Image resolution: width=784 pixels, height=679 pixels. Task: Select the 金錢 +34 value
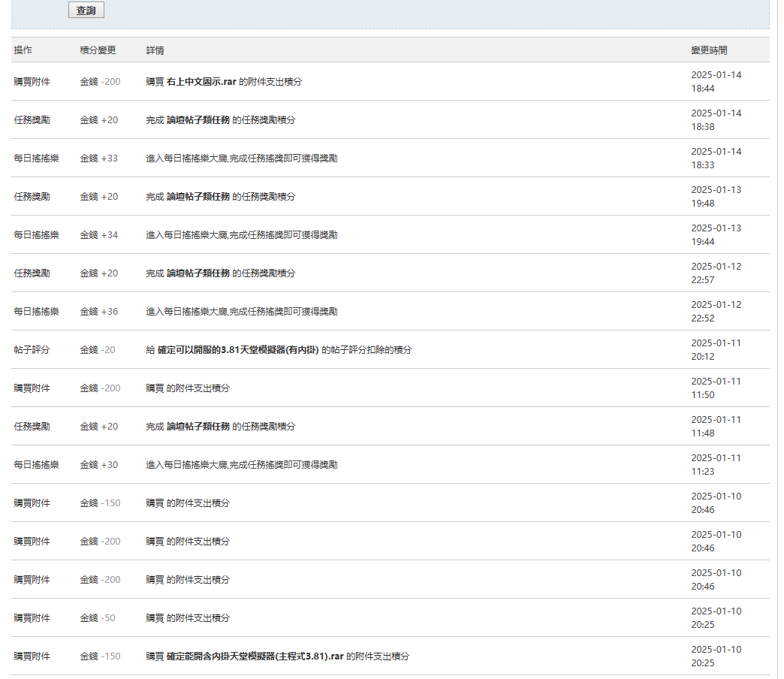99,235
